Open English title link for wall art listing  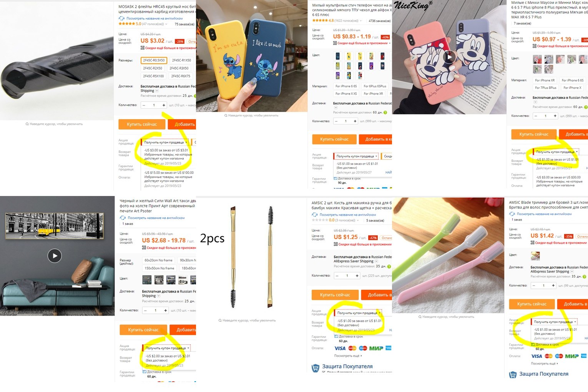(x=156, y=218)
